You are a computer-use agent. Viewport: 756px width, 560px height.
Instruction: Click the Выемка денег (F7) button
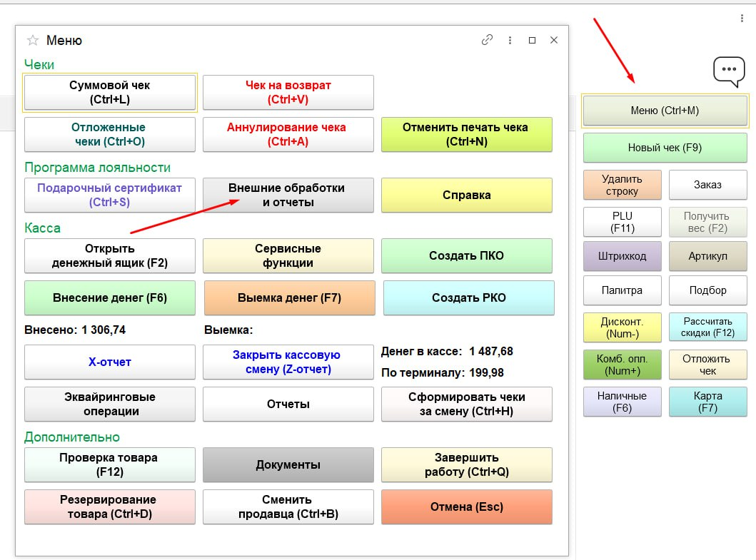289,298
